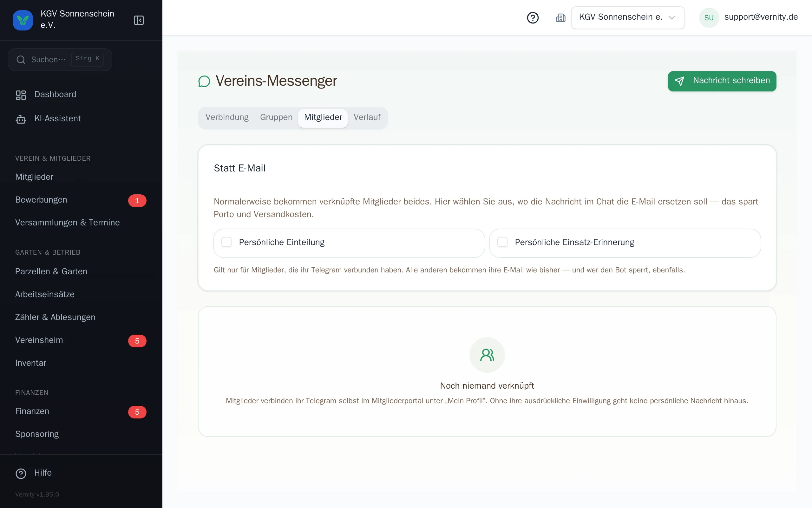
Task: Click the support@vernity.de account label
Action: [x=761, y=17]
